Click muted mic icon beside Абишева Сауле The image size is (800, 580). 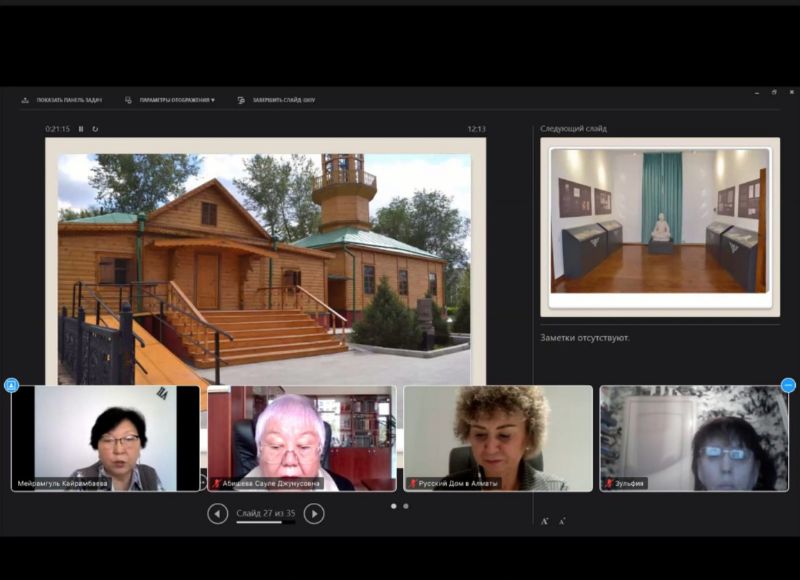[217, 483]
